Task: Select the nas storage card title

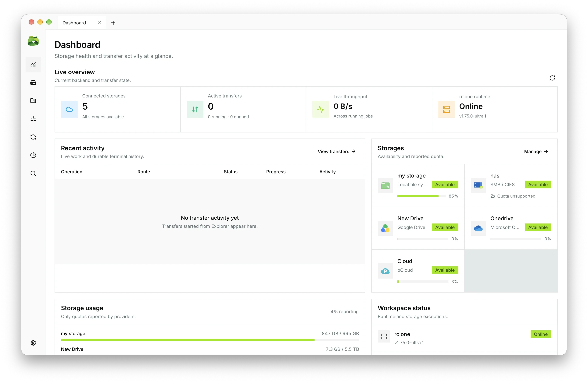Action: point(495,176)
